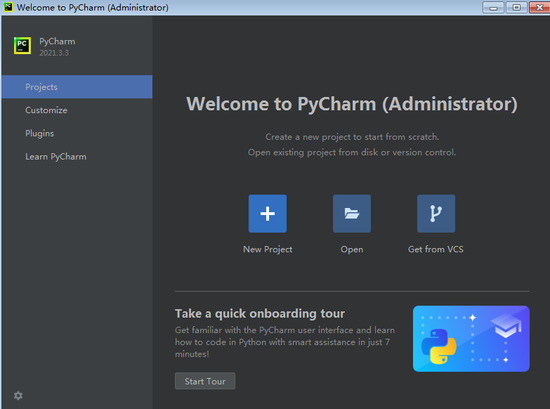Click the Get from VCS branch icon

click(436, 214)
